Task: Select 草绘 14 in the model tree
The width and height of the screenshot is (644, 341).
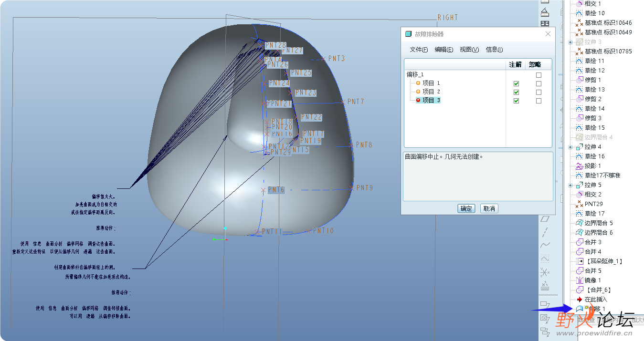Action: (x=594, y=109)
